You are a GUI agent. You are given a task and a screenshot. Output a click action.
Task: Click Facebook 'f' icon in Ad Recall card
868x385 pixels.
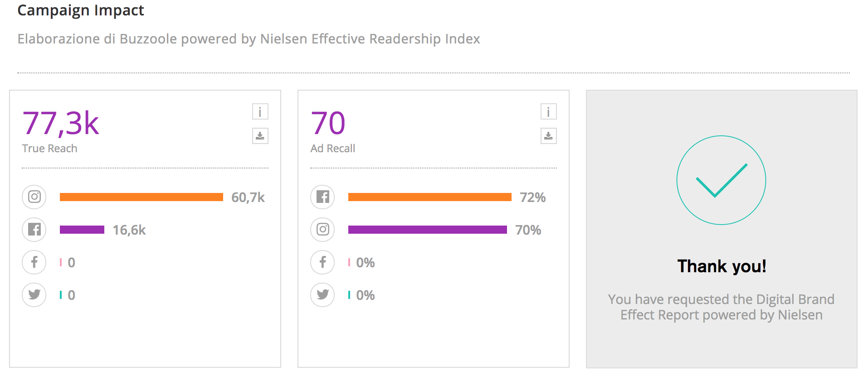point(322,262)
